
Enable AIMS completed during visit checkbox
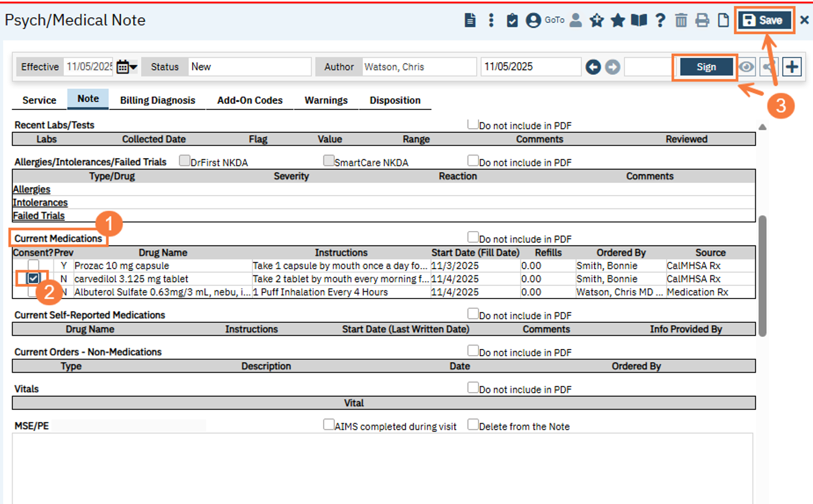coord(329,425)
